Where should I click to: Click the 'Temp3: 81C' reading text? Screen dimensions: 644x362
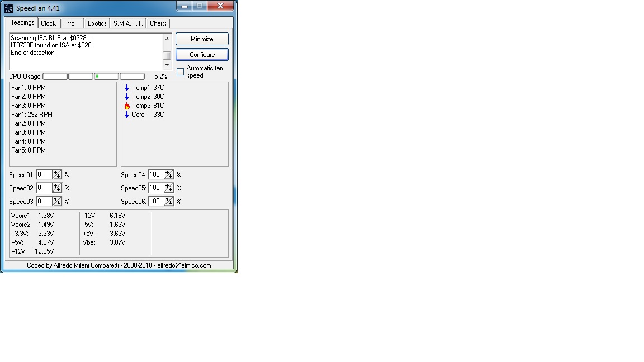click(148, 106)
